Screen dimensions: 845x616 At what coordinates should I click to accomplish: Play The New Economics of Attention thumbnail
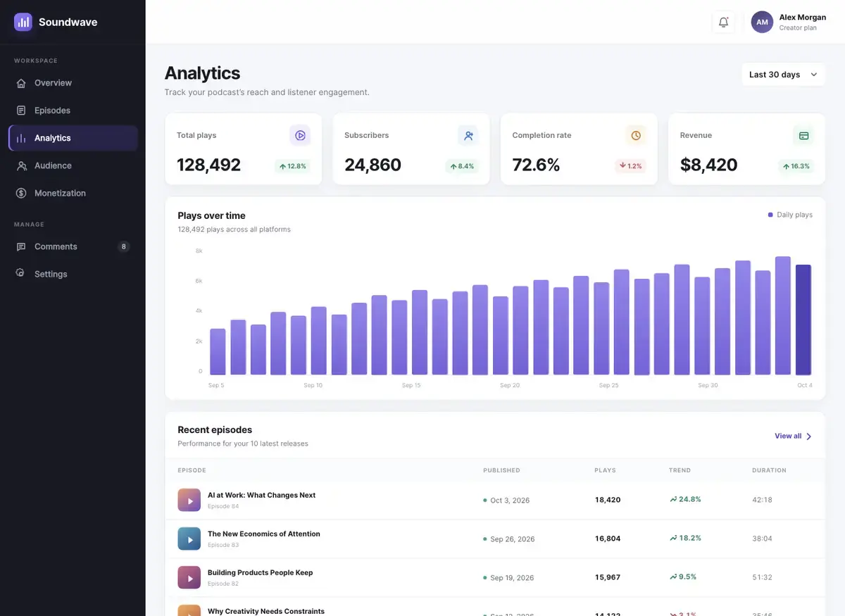(189, 539)
